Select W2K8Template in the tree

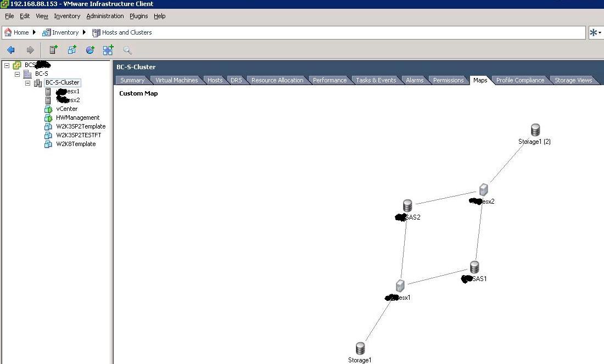pos(76,144)
